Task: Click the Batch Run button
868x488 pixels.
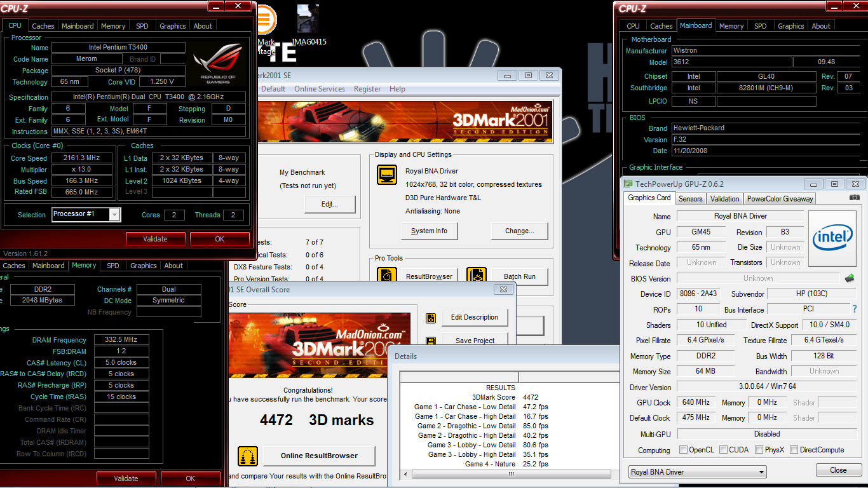Action: (520, 276)
